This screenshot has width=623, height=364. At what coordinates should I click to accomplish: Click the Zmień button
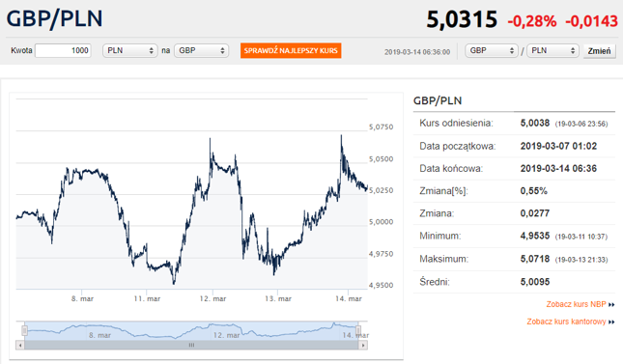(x=599, y=51)
